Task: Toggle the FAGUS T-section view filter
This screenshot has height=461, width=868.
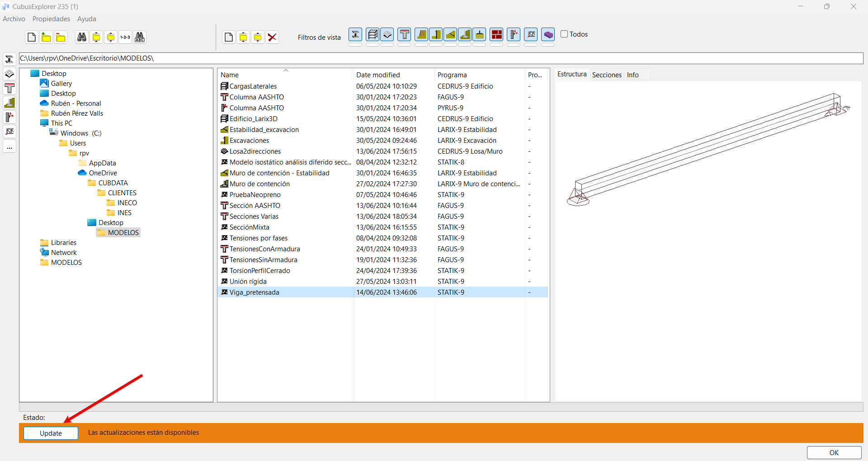Action: point(405,34)
